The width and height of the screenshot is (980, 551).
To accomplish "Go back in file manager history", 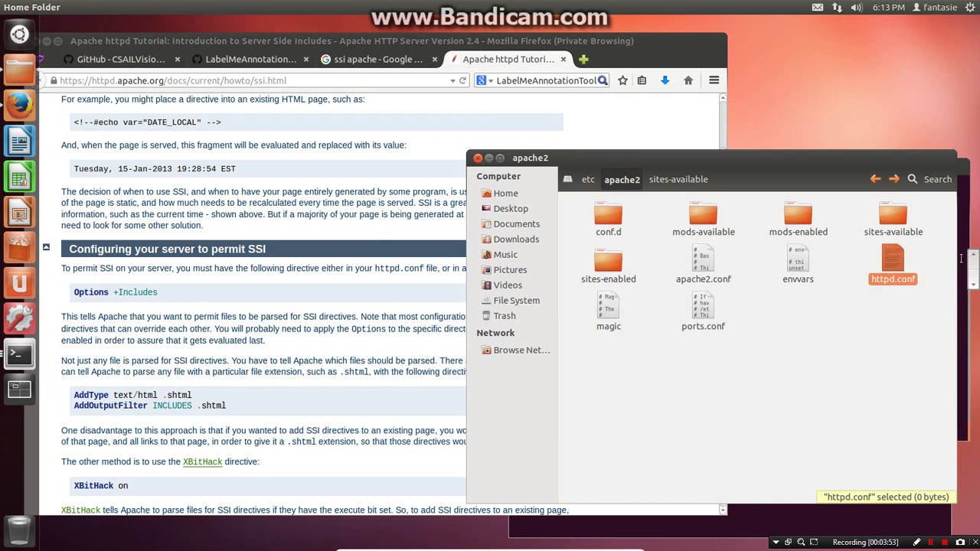I will click(875, 179).
